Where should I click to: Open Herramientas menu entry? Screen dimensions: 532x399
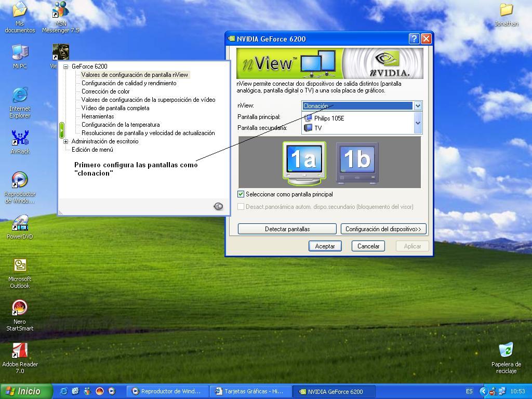98,116
